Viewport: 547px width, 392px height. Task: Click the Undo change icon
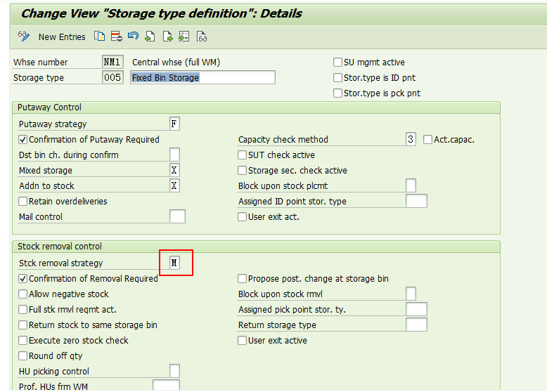tap(133, 36)
